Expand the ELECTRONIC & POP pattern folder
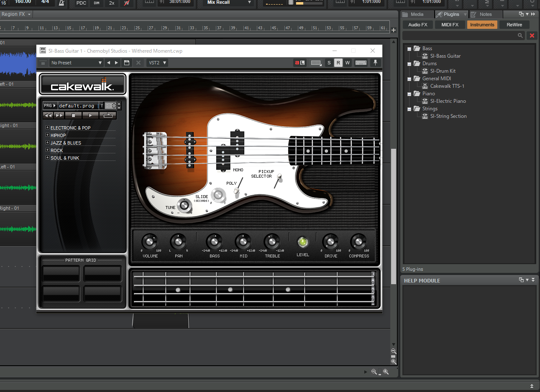540x392 pixels. click(47, 127)
